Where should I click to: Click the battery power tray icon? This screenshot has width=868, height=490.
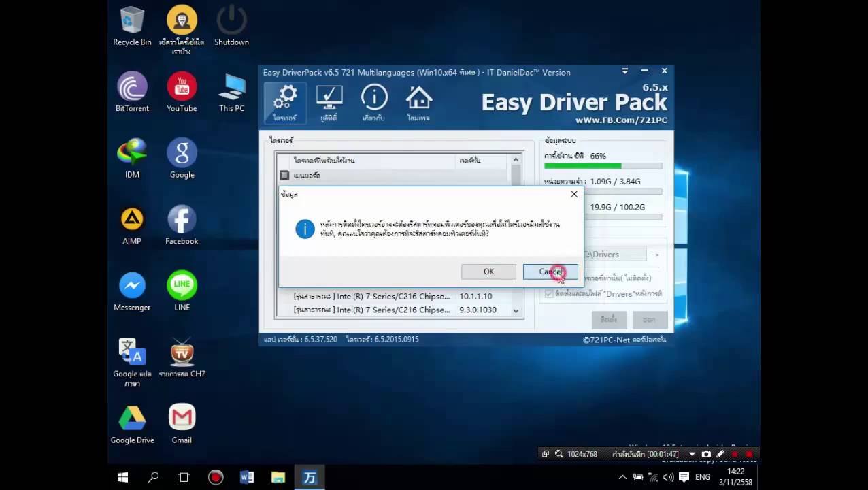pos(638,477)
